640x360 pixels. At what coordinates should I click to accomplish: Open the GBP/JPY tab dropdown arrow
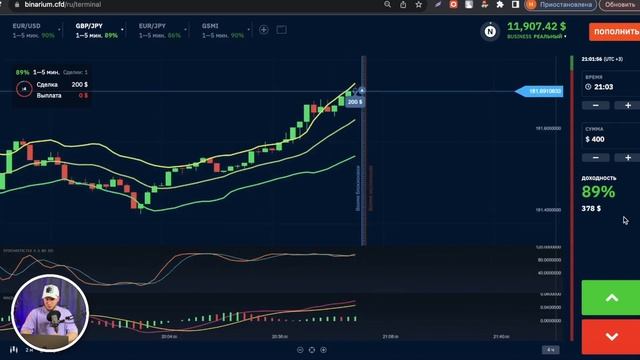(122, 30)
